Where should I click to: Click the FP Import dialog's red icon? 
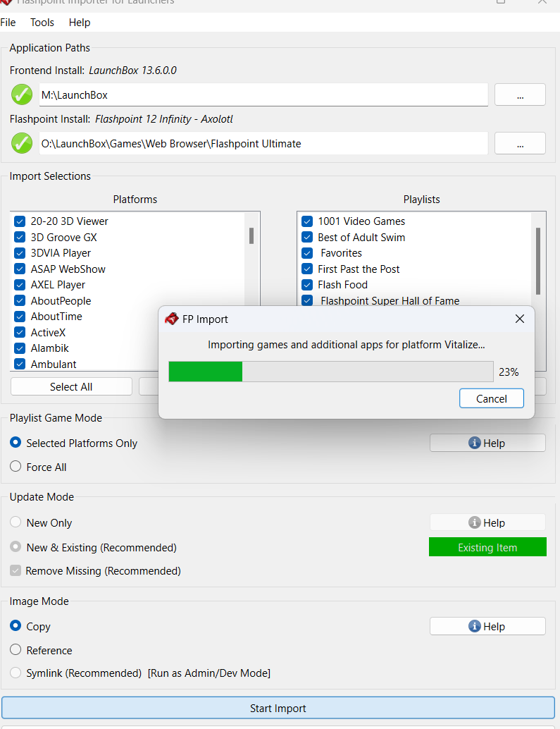point(172,319)
